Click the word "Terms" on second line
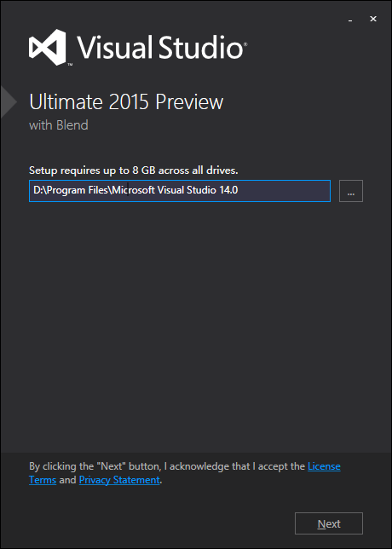Image resolution: width=392 pixels, height=549 pixels. [43, 480]
